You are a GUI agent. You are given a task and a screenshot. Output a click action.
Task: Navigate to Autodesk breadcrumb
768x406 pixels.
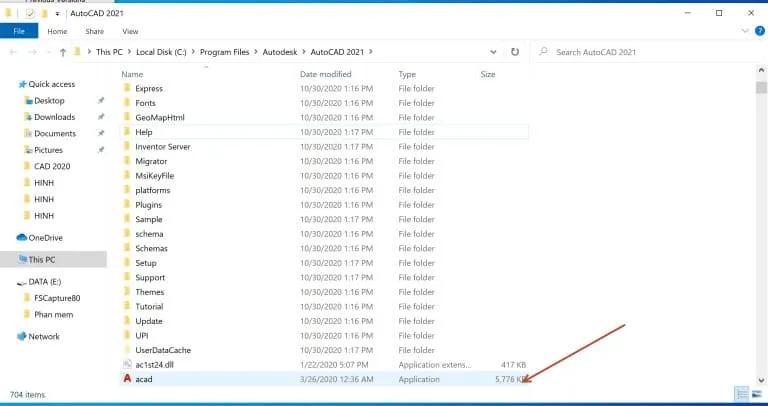click(x=280, y=52)
